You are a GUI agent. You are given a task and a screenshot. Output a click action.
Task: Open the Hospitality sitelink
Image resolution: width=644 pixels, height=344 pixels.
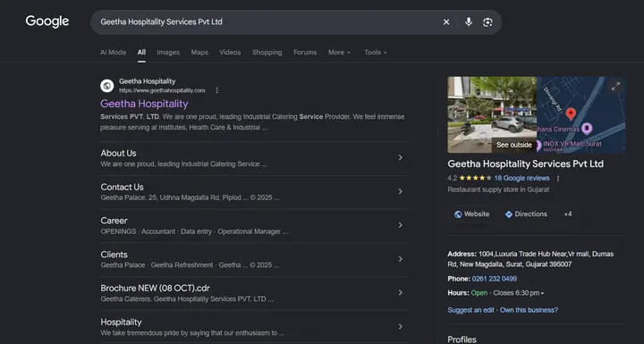[121, 323]
